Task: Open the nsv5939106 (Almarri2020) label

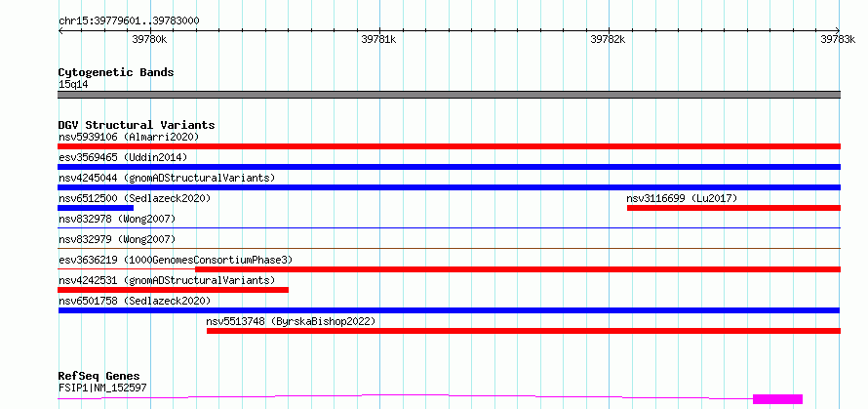Action: 129,137
